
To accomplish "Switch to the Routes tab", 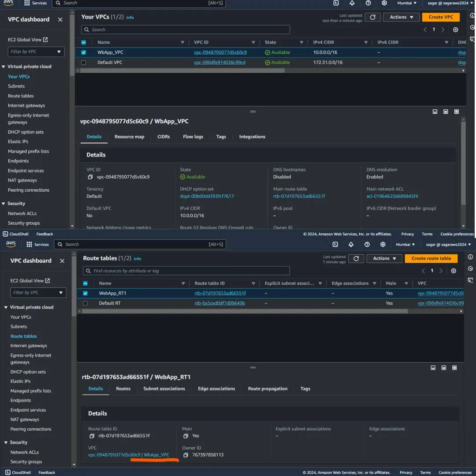I will coord(123,389).
